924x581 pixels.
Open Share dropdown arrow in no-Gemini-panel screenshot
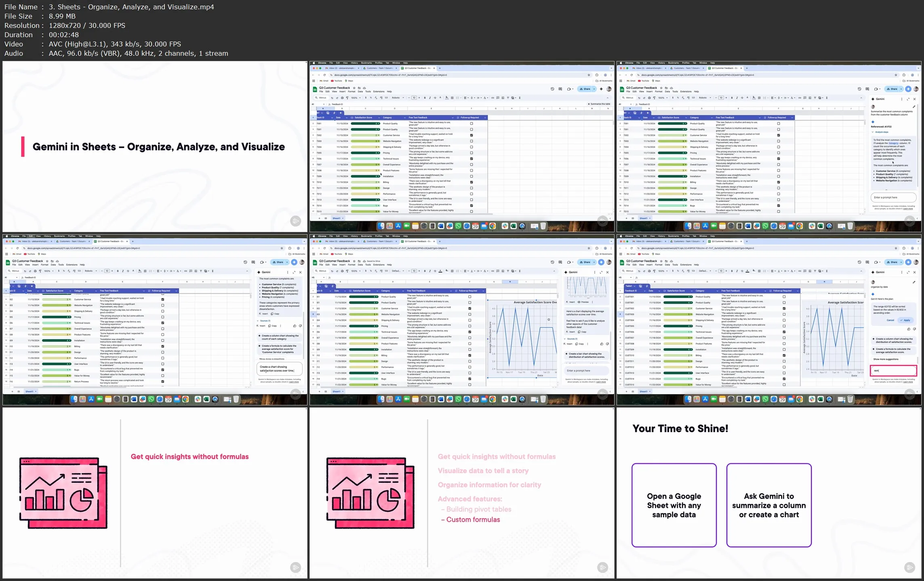(x=594, y=89)
